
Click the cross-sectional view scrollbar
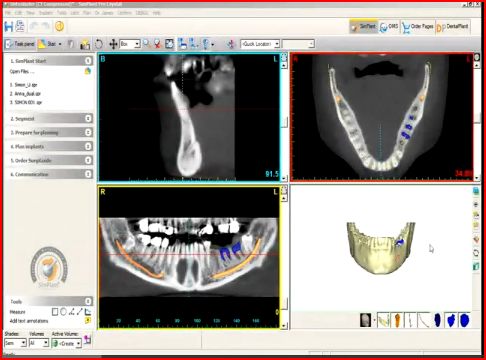point(284,122)
